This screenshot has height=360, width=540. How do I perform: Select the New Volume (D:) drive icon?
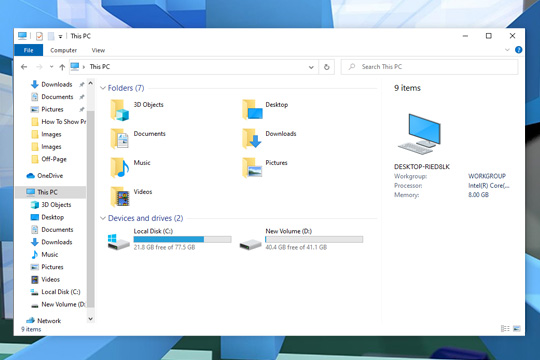tap(250, 245)
